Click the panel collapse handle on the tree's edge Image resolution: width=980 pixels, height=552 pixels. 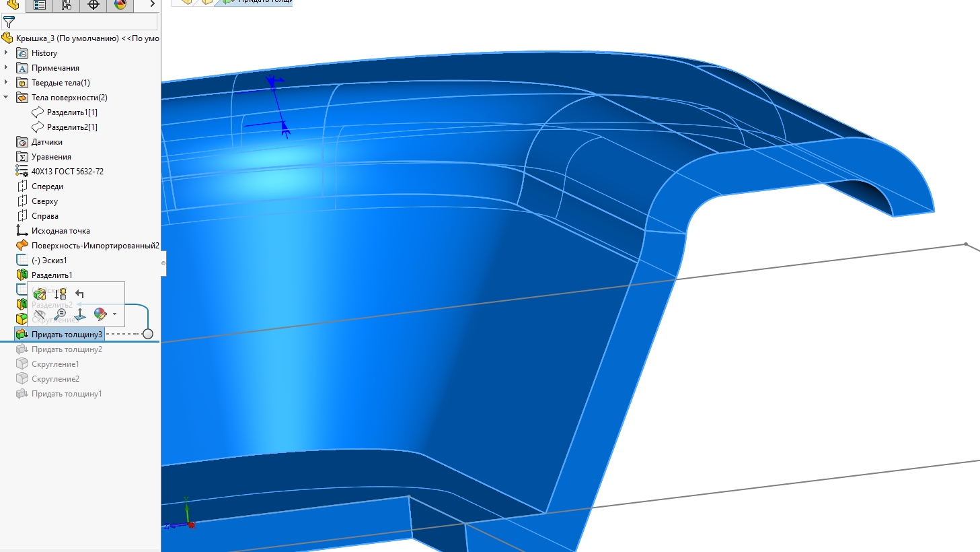point(163,263)
